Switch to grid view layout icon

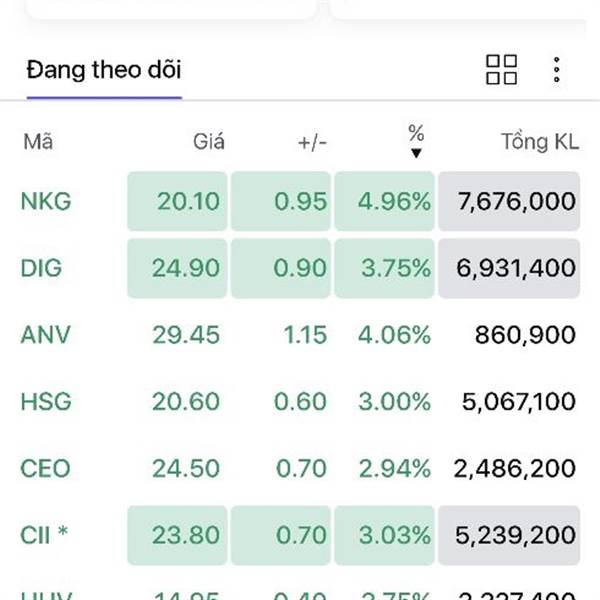tap(501, 70)
